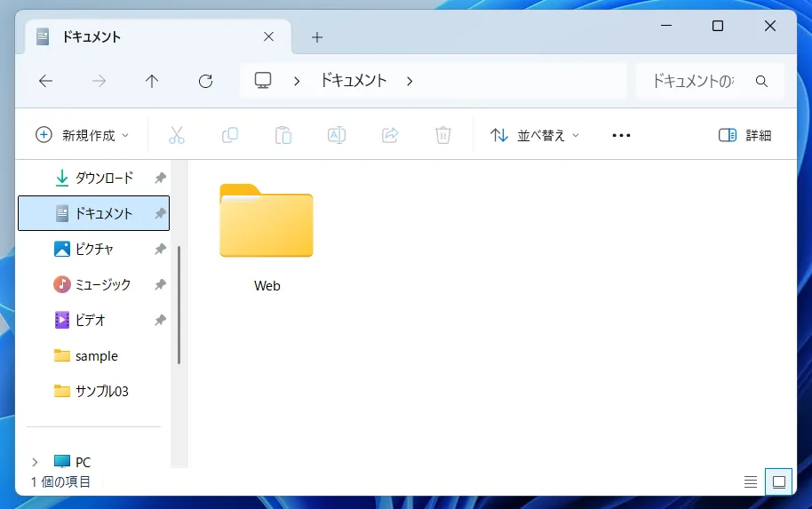Click the navigation pane scrollbar
812x509 pixels.
point(179,305)
